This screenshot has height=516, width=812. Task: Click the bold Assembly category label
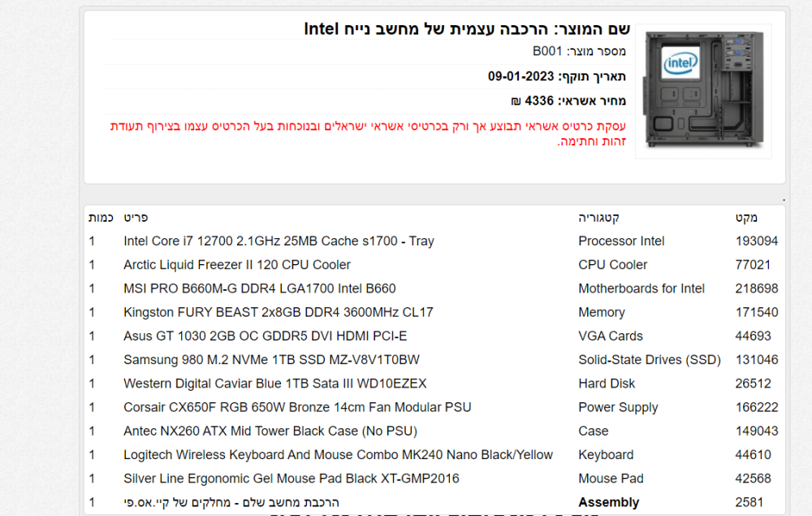pyautogui.click(x=608, y=502)
